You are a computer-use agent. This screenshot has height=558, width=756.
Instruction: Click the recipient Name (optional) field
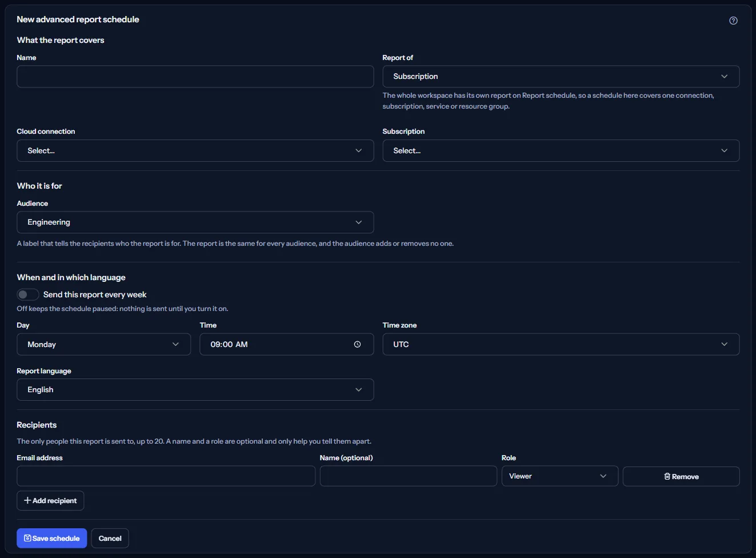pos(408,476)
